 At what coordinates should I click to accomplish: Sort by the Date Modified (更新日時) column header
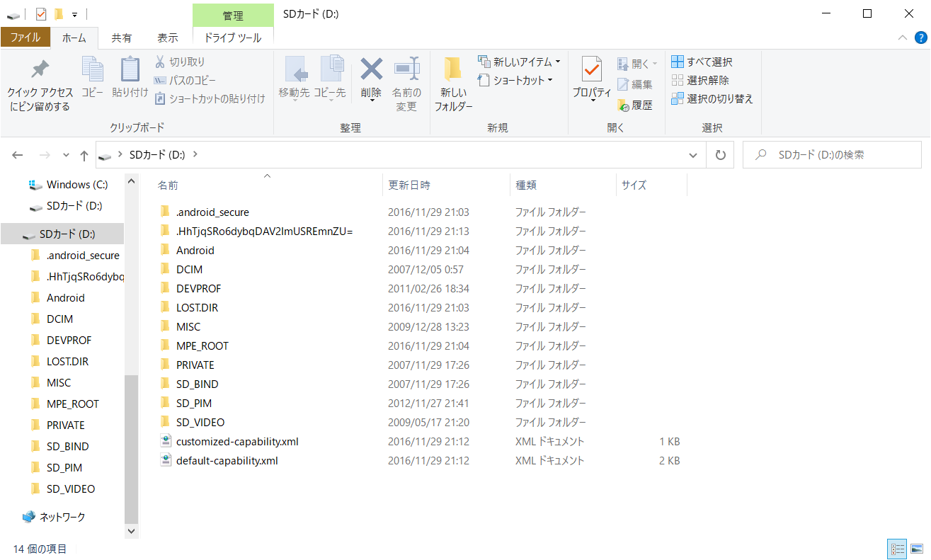click(409, 185)
